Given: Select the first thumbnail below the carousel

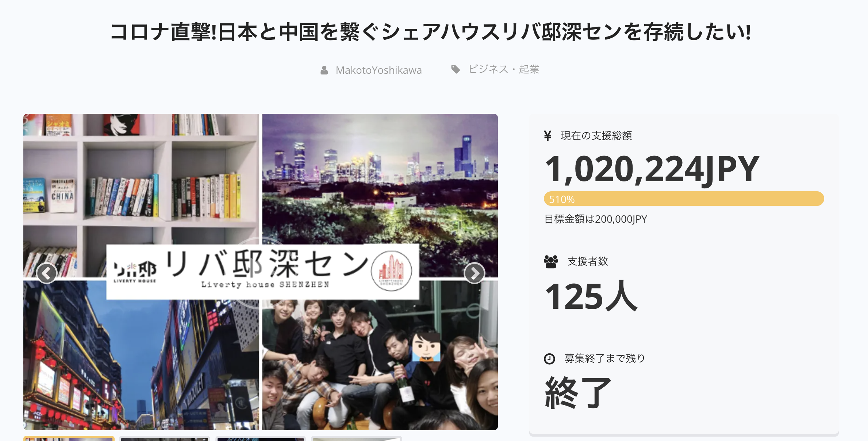Looking at the screenshot, I should pos(69,438).
